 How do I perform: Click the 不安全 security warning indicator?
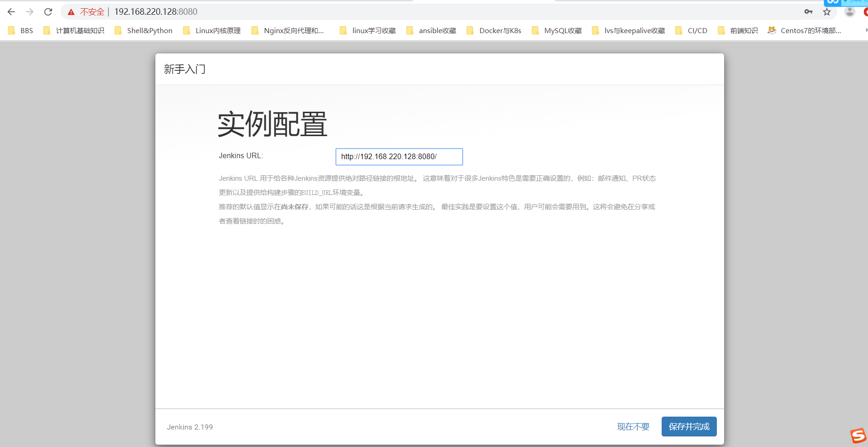pos(91,11)
